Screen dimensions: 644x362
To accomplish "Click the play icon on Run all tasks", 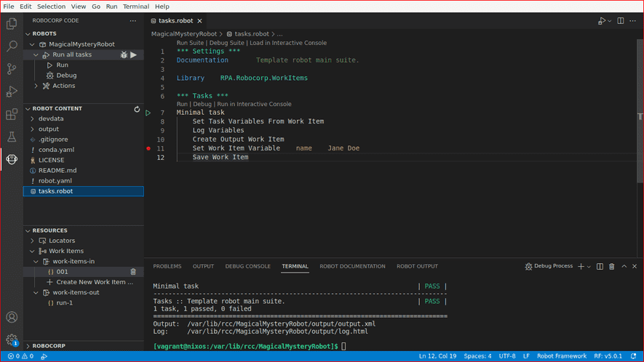I will coord(133,55).
